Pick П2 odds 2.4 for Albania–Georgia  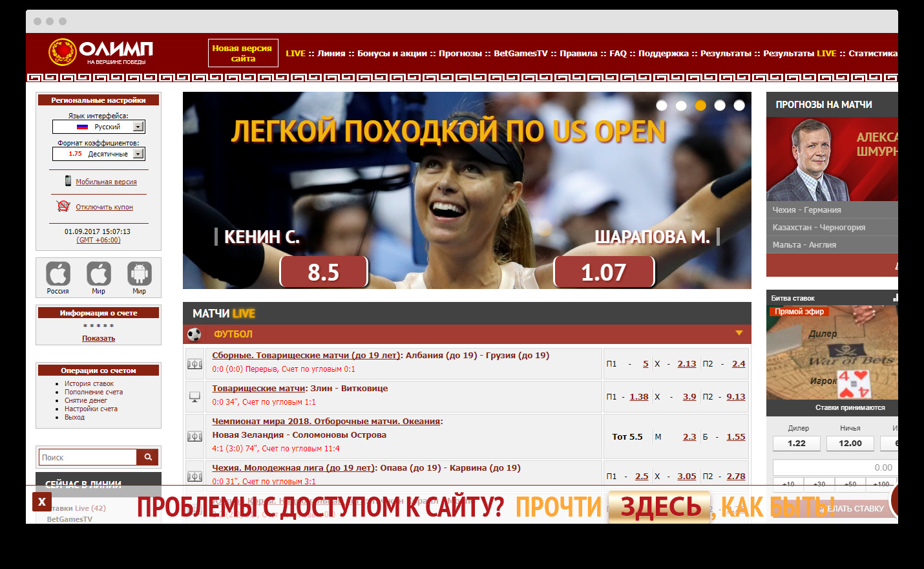[x=739, y=363]
